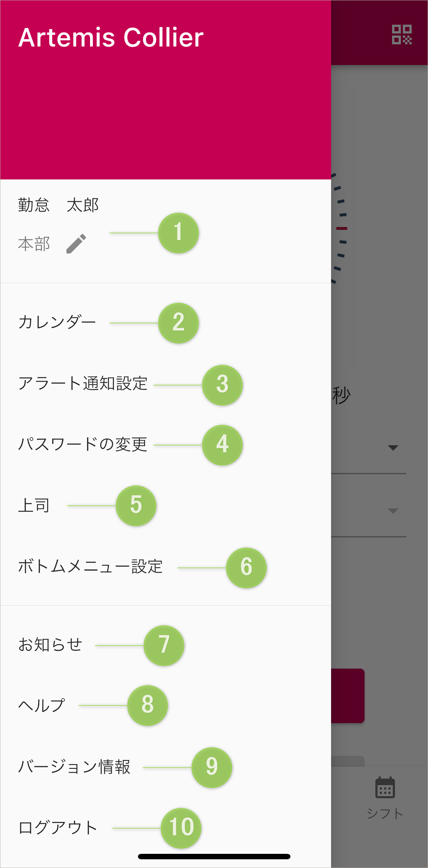This screenshot has height=868, width=428.
Task: Tap the circular clock dial edge
Action: point(341,228)
